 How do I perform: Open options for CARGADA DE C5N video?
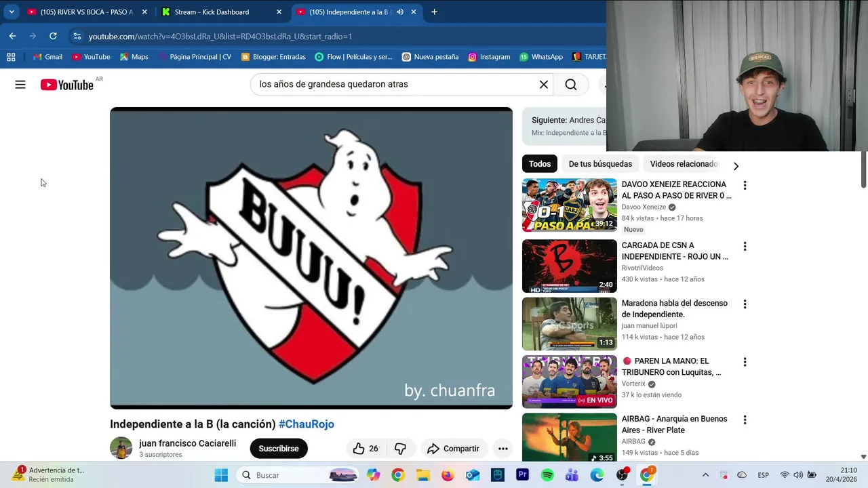point(745,246)
